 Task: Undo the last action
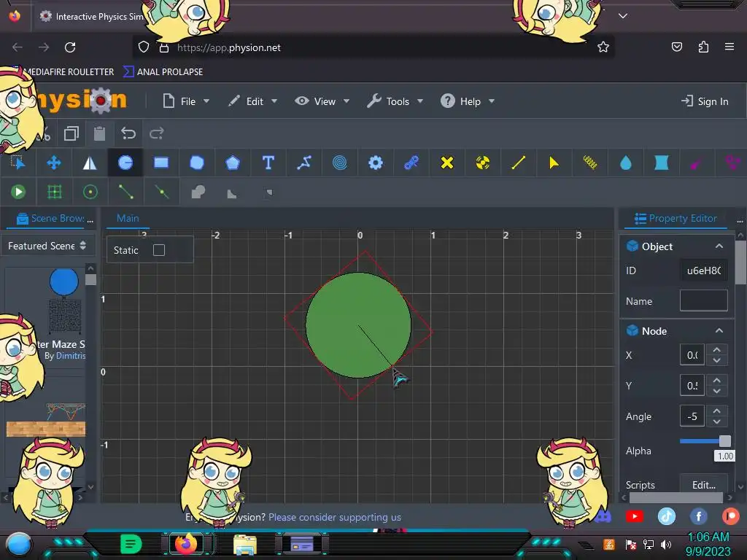point(128,133)
